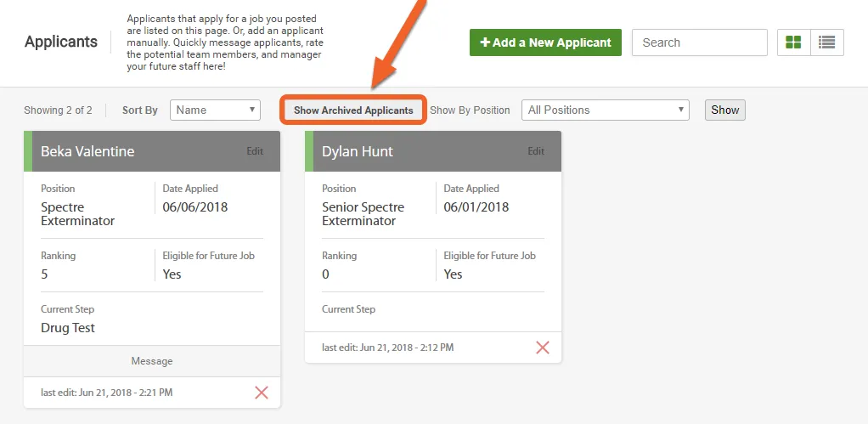868x424 pixels.
Task: Click Show Archived Applicants button
Action: 353,110
